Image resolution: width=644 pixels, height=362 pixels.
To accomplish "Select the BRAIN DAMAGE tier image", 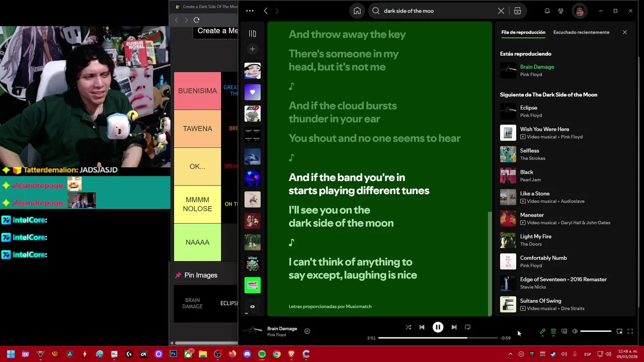I will [x=192, y=304].
